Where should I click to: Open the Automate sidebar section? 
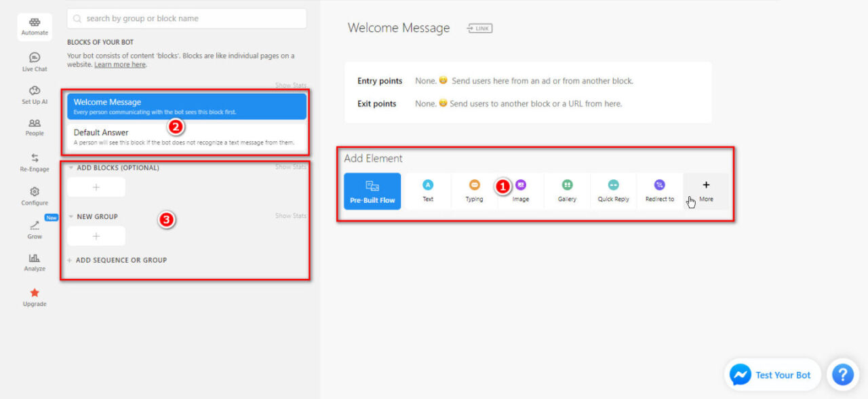[35, 26]
